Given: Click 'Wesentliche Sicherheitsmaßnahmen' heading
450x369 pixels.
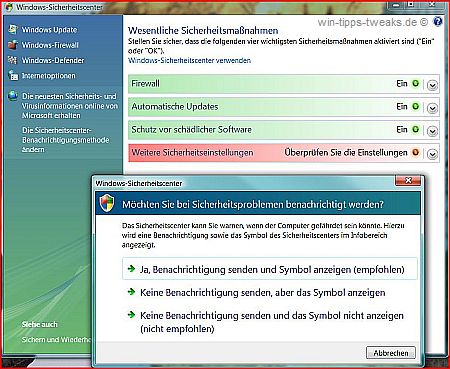Looking at the screenshot, I should pyautogui.click(x=203, y=31).
